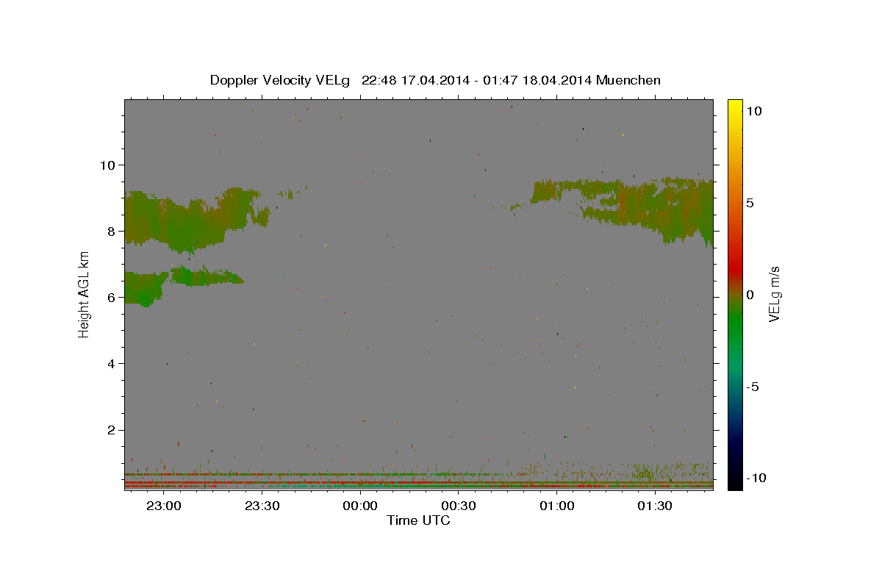882x588 pixels.
Task: Click the 01:00 time tick label
Action: point(556,506)
